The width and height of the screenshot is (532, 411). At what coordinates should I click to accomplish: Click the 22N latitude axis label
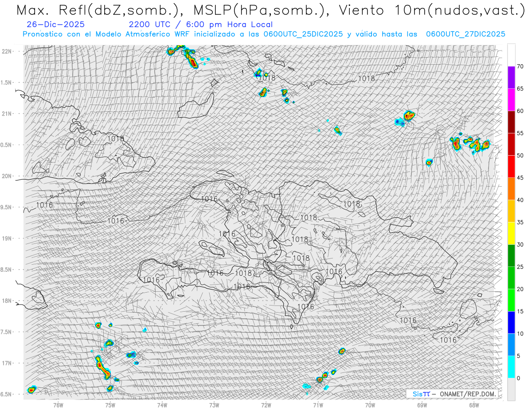(x=7, y=51)
